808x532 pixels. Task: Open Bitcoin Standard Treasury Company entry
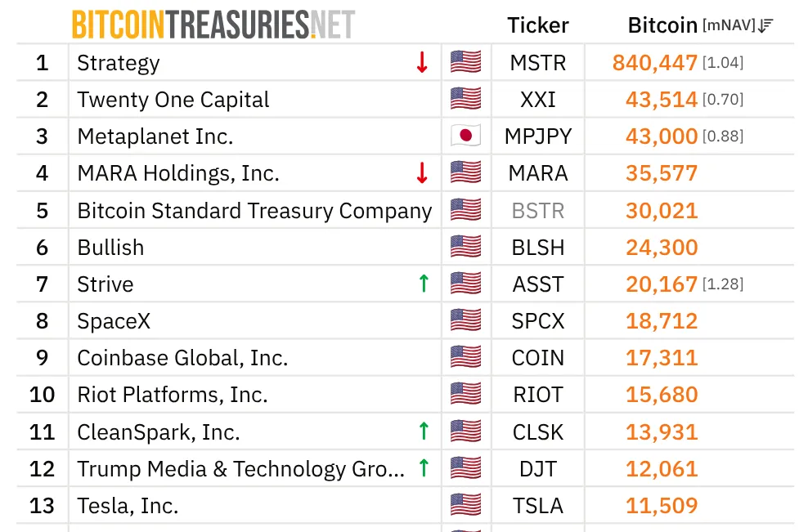point(254,211)
